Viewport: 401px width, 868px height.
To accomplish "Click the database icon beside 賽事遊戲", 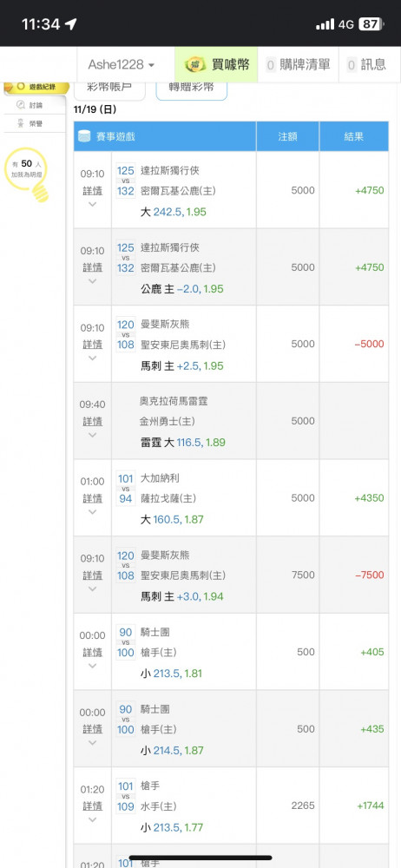I will coord(84,136).
